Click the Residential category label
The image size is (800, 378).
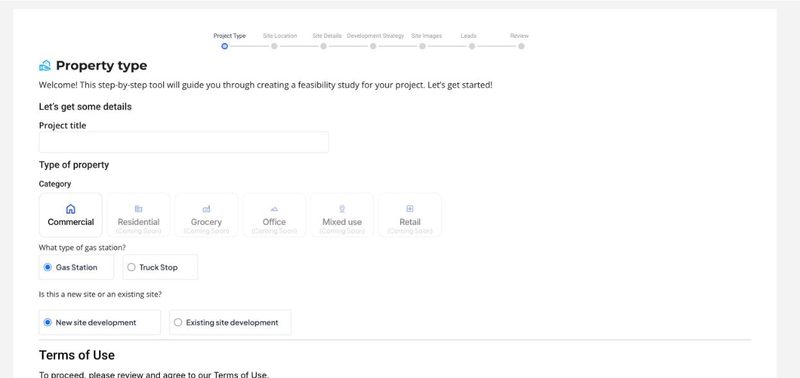(138, 222)
